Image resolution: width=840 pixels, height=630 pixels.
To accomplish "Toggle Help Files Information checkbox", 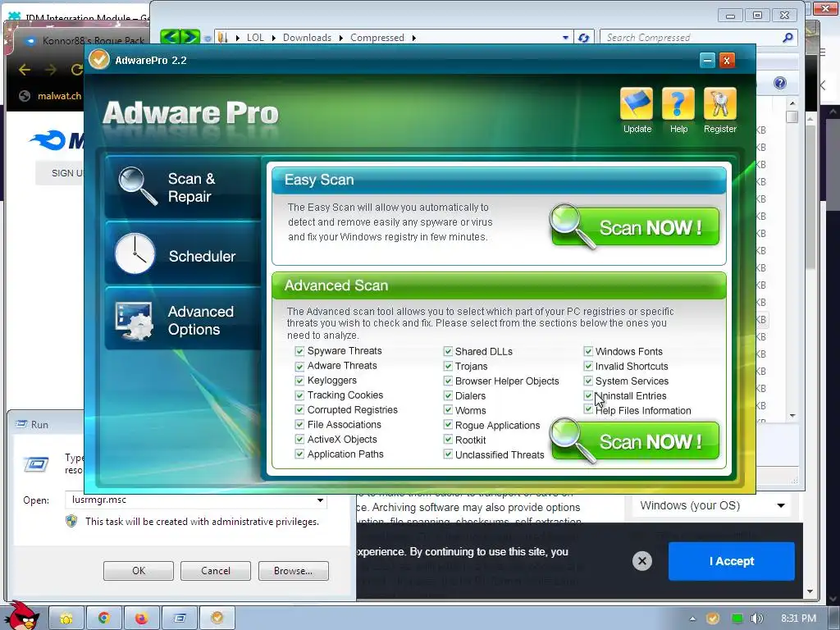I will pos(588,409).
